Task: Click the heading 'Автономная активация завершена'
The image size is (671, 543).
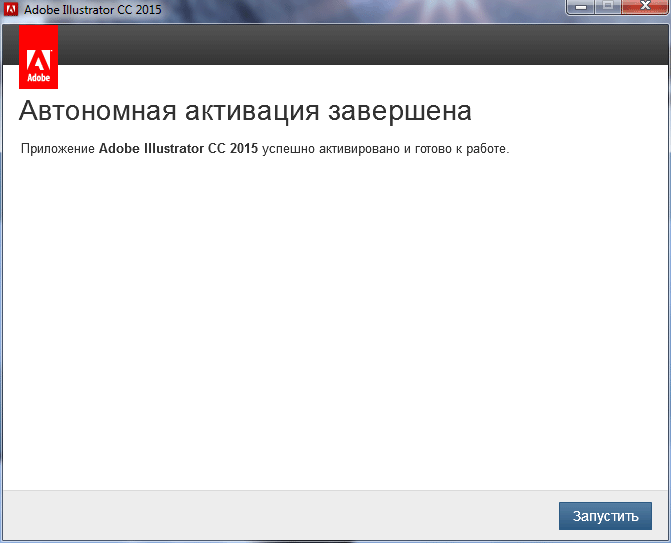Action: click(245, 111)
